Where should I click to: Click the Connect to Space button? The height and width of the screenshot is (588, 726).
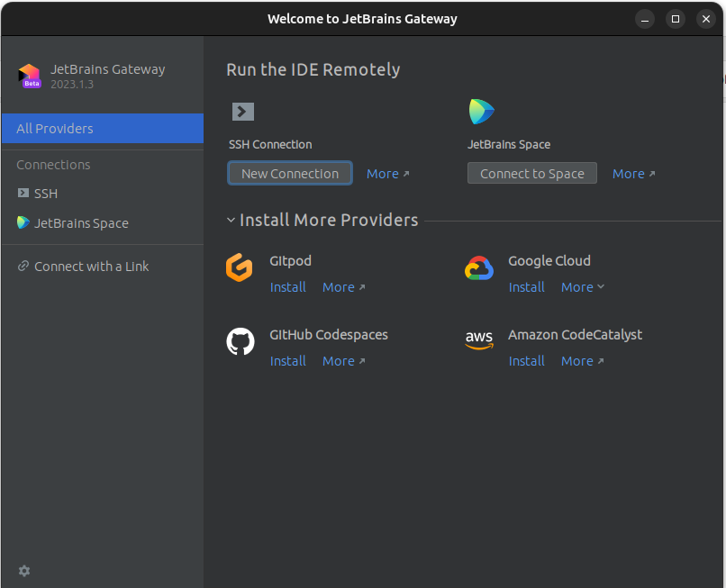[x=532, y=173]
